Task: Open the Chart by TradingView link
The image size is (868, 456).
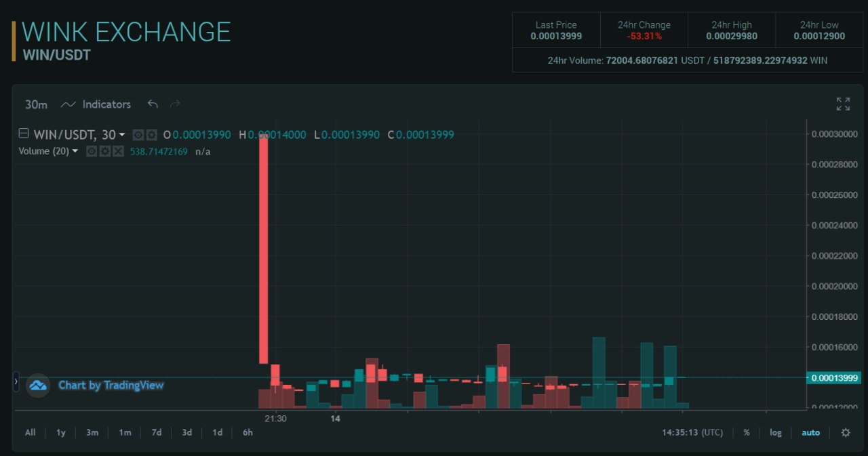Action: point(111,385)
